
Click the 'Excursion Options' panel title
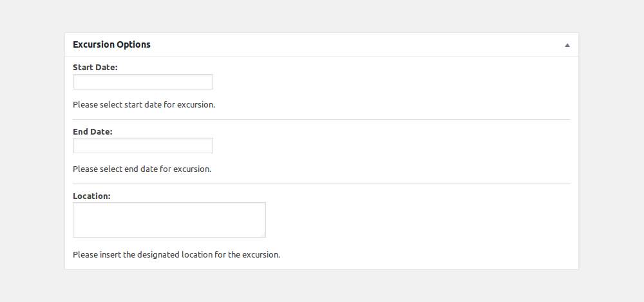111,44
